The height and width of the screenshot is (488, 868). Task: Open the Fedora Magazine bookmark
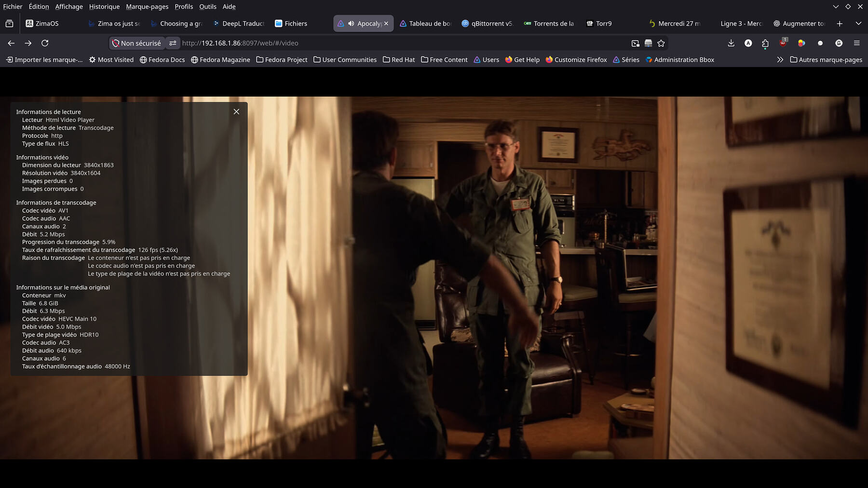coord(220,60)
